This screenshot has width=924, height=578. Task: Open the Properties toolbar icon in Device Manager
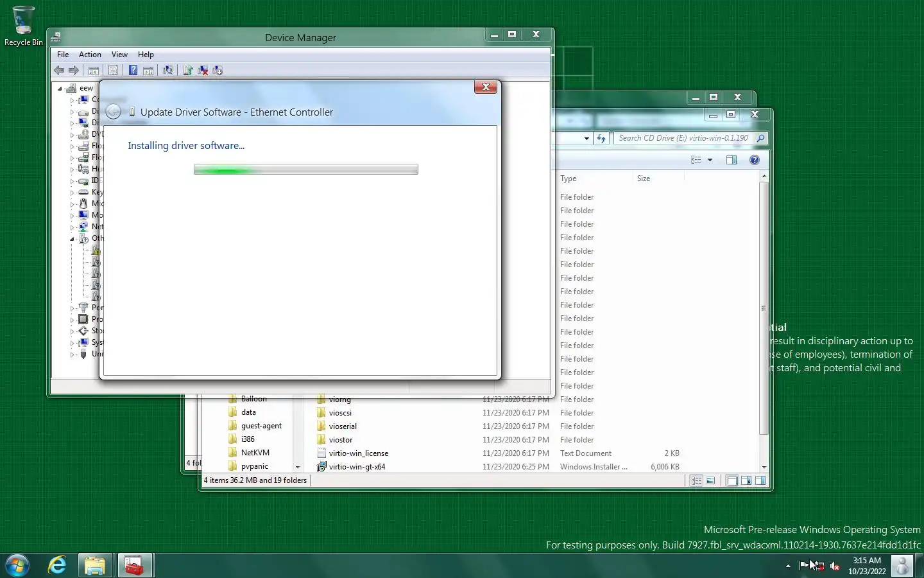coord(114,71)
